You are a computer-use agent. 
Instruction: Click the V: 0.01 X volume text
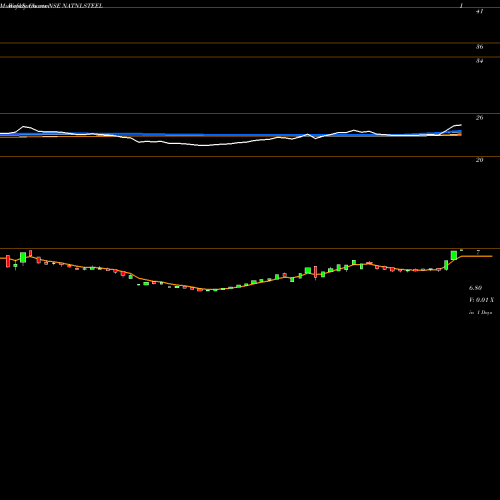481,300
